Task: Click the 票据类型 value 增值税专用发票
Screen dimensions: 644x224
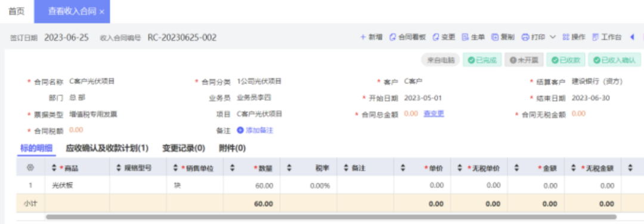Action: (x=93, y=114)
